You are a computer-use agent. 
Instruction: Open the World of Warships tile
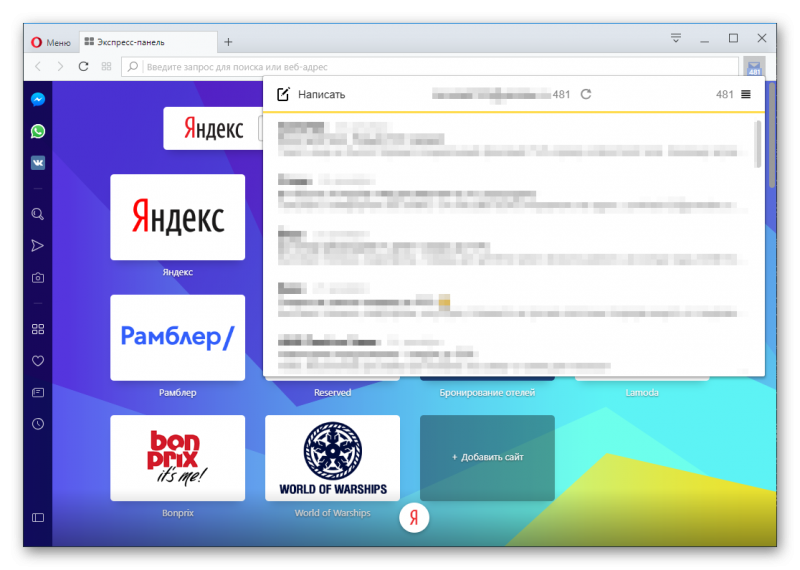(333, 458)
